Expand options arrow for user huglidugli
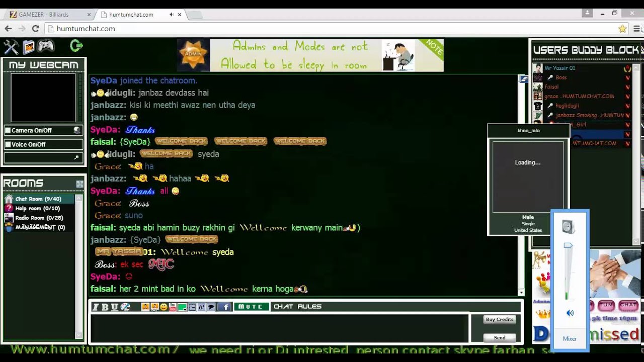This screenshot has width=644, height=362. coord(627,106)
